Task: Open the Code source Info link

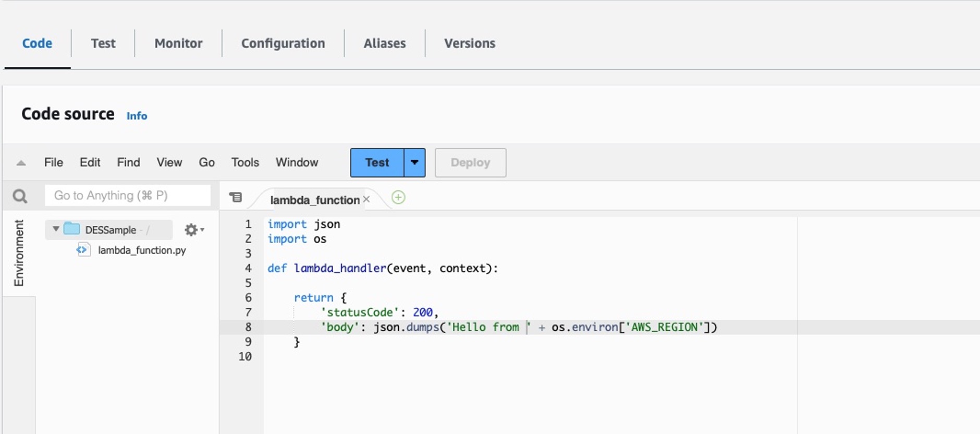Action: coord(137,116)
